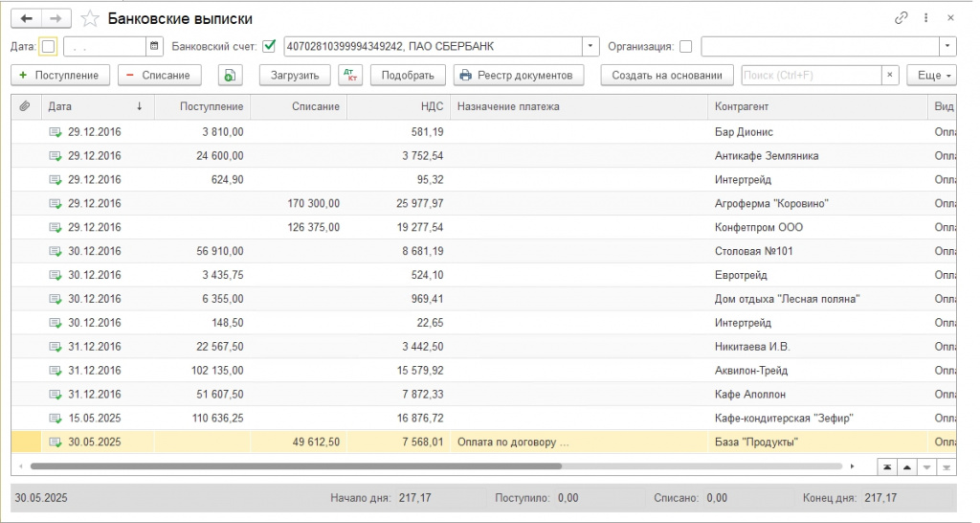Click the НДС column header
Viewport: 980px width, 523px height.
[x=399, y=106]
